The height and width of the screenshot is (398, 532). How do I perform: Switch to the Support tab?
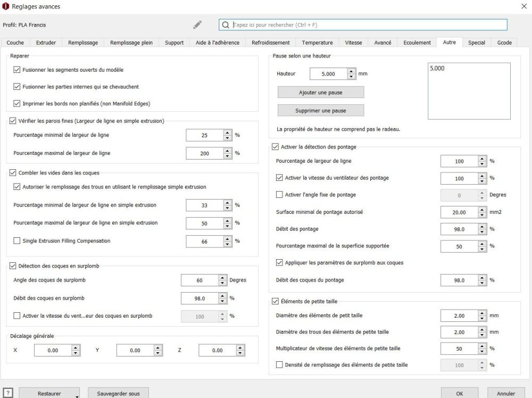pyautogui.click(x=174, y=43)
